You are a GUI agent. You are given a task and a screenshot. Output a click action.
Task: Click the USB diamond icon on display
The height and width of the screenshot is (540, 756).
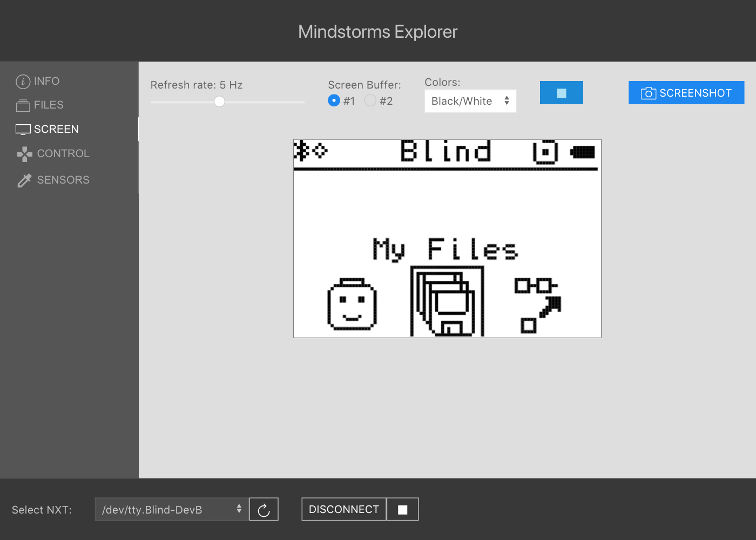click(320, 151)
